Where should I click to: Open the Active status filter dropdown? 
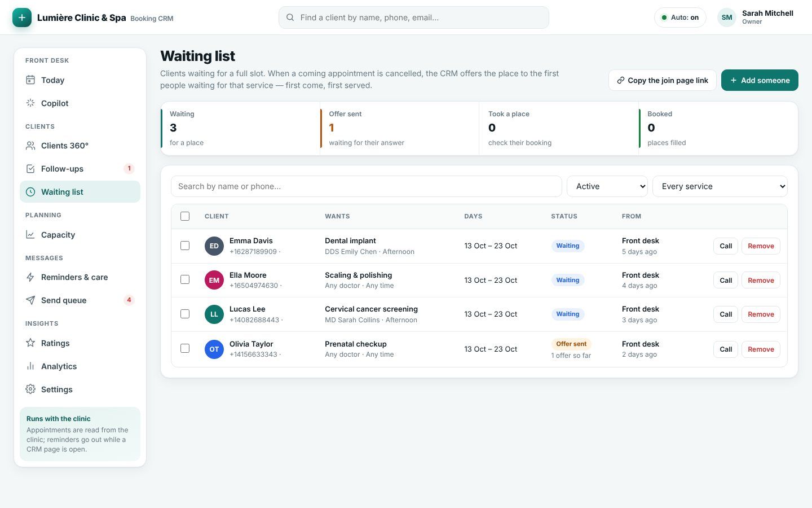pos(607,186)
